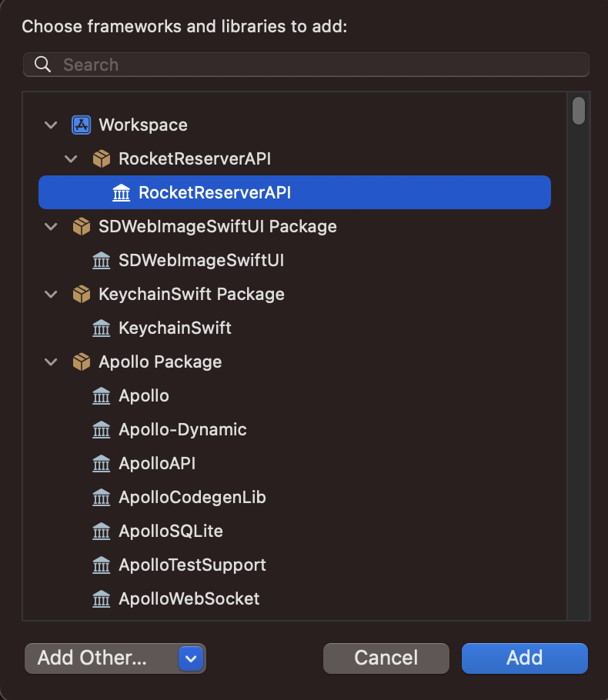Viewport: 608px width, 700px height.
Task: Select the ApolloWebSocket label
Action: click(189, 599)
